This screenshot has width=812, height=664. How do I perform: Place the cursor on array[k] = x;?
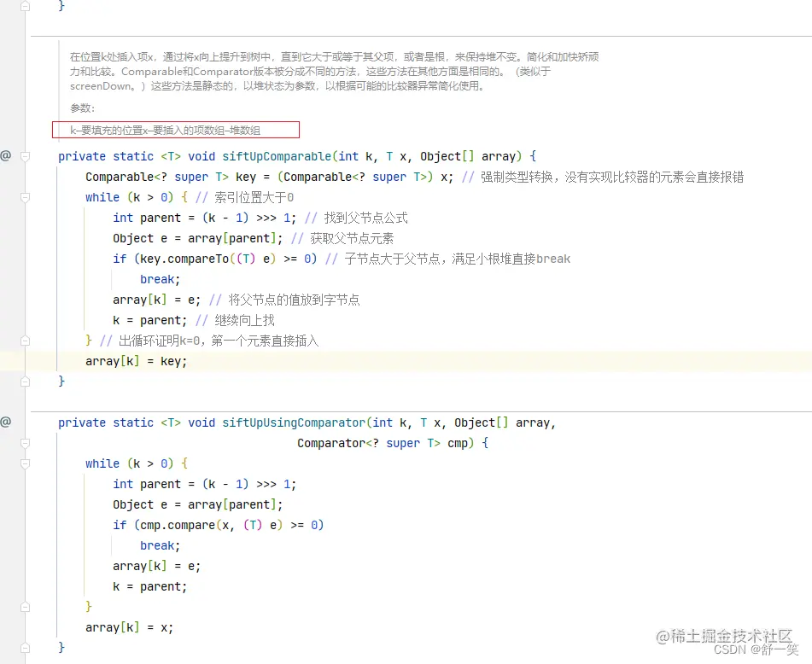pyautogui.click(x=130, y=628)
